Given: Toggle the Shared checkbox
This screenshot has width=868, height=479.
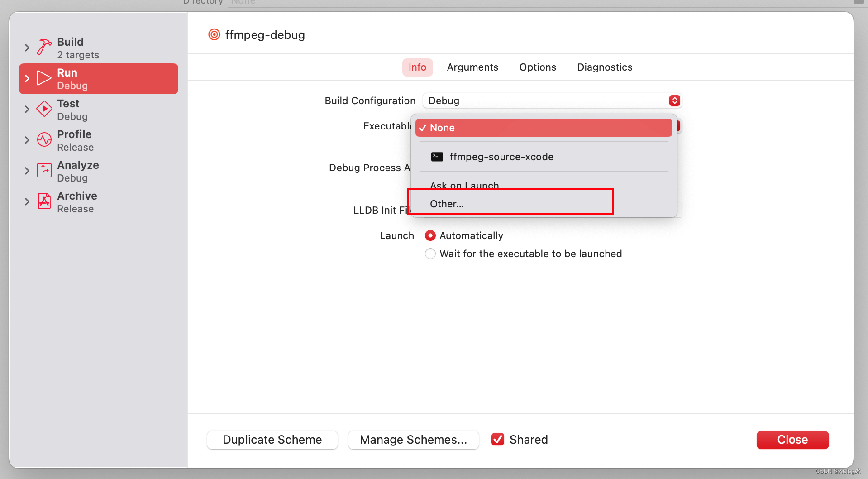Looking at the screenshot, I should click(x=498, y=440).
